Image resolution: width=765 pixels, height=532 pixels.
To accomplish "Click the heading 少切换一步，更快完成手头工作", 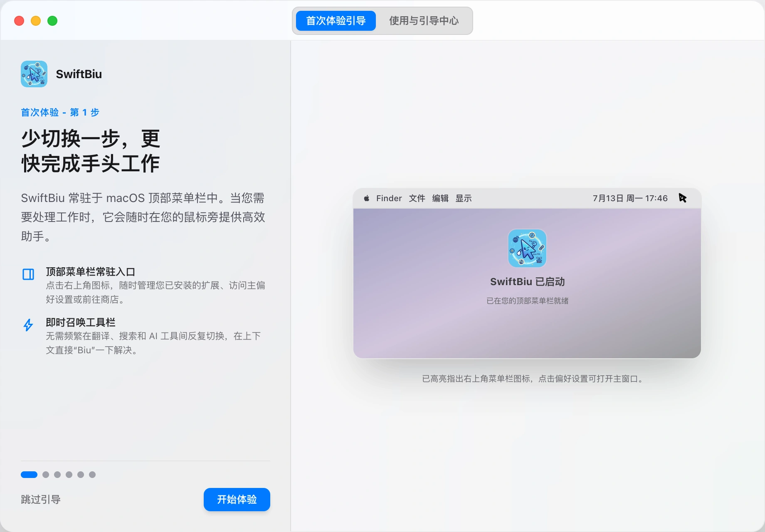I will pyautogui.click(x=91, y=150).
